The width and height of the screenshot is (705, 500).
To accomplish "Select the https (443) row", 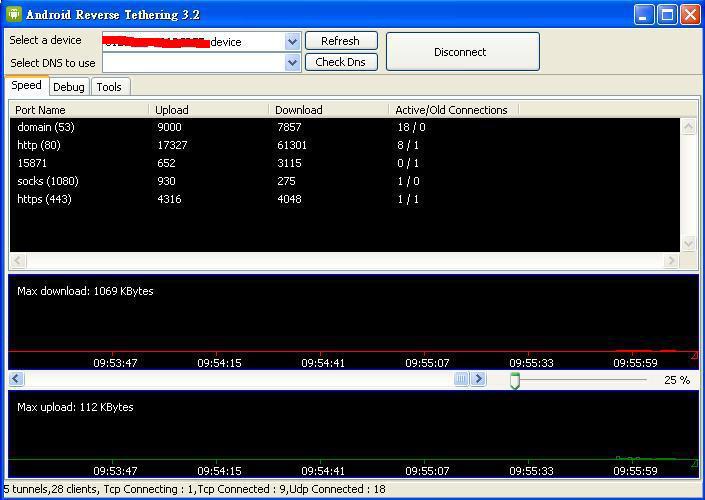I will (345, 199).
